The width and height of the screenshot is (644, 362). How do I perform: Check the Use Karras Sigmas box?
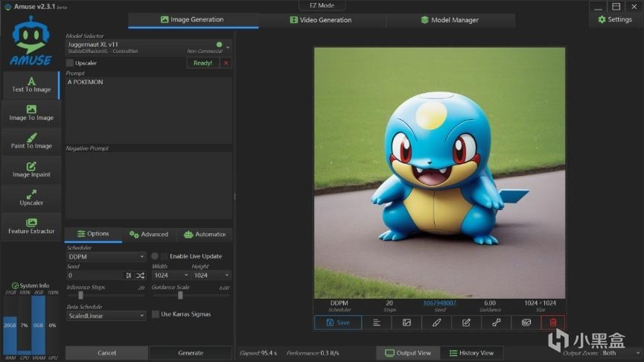(x=156, y=314)
